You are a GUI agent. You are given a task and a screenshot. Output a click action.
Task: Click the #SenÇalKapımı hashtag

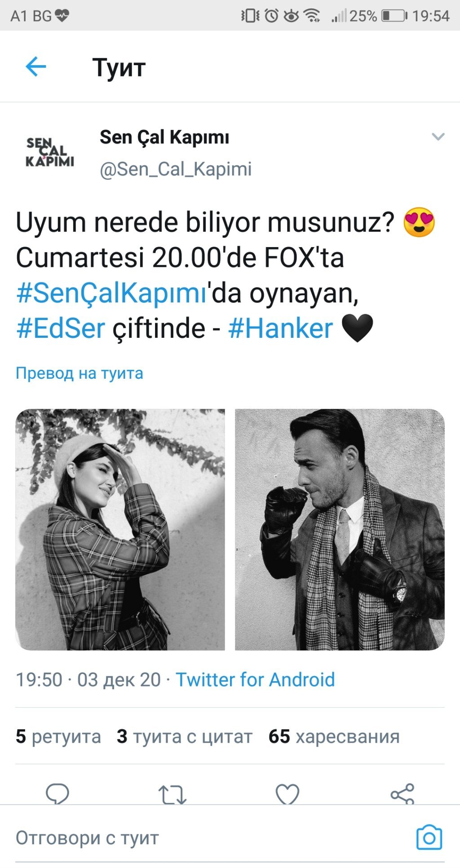coord(111,293)
